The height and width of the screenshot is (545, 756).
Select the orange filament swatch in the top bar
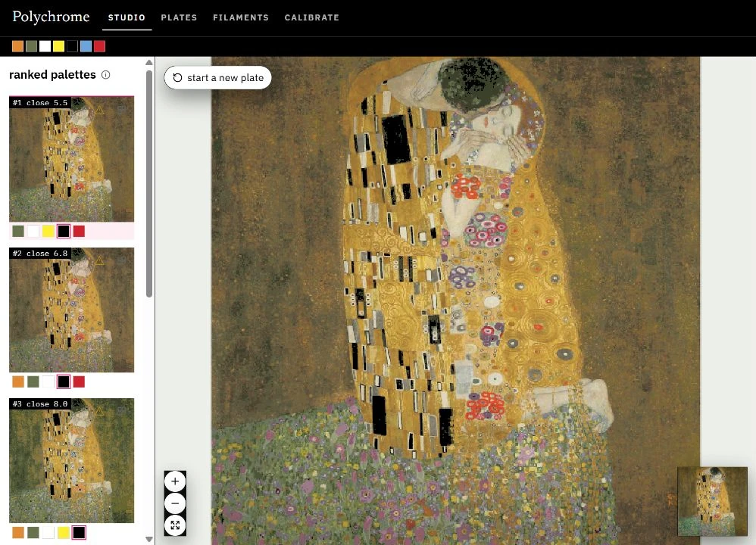click(18, 46)
